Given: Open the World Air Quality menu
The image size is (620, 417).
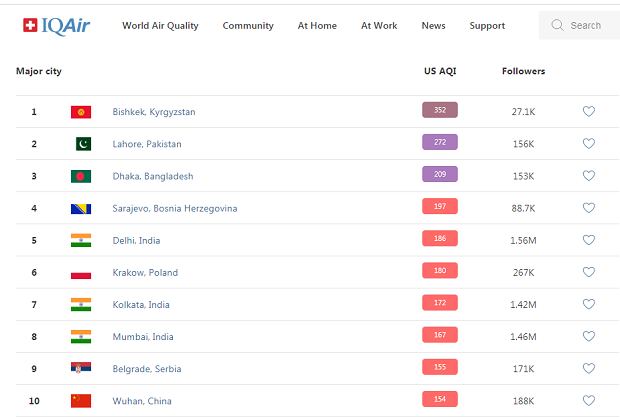Looking at the screenshot, I should 160,26.
